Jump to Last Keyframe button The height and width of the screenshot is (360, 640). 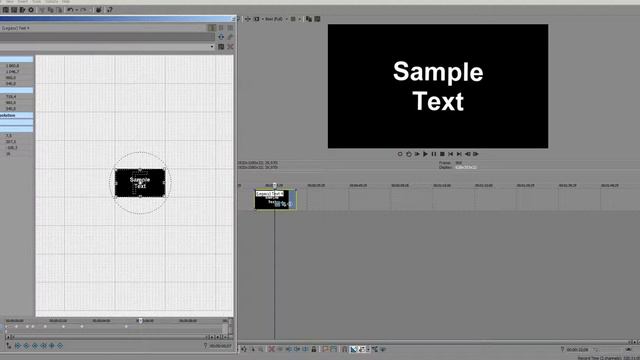coord(43,346)
